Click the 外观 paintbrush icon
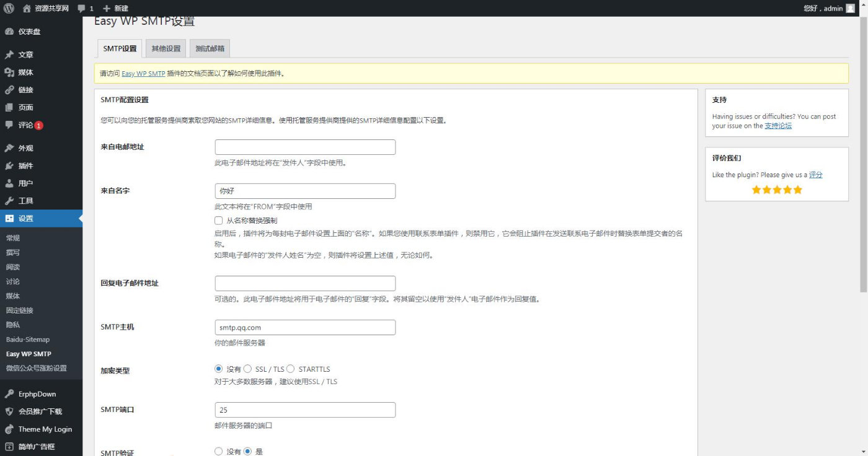 pyautogui.click(x=9, y=148)
